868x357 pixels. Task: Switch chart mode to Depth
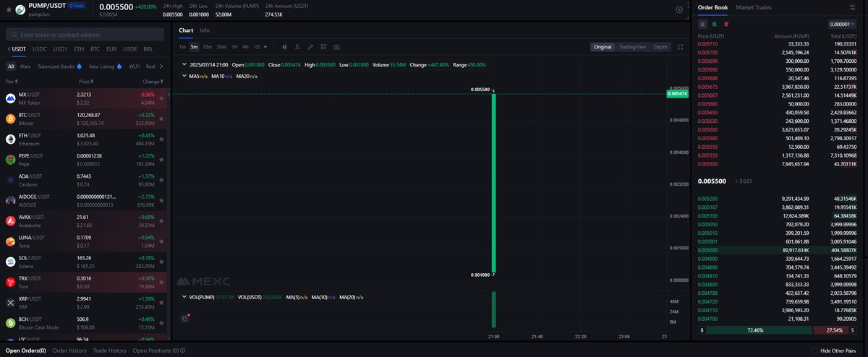click(x=661, y=47)
